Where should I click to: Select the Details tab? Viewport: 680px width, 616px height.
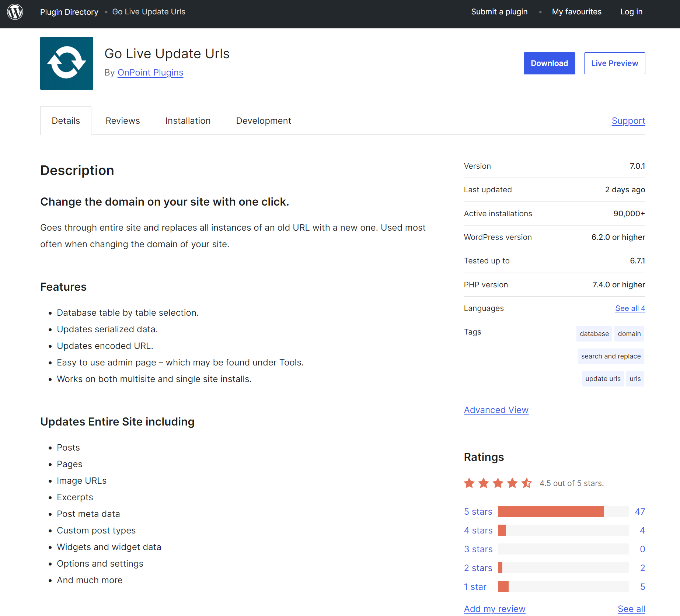tap(66, 121)
